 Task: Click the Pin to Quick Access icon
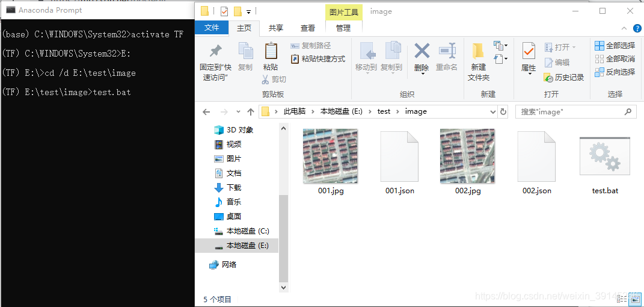pos(215,51)
